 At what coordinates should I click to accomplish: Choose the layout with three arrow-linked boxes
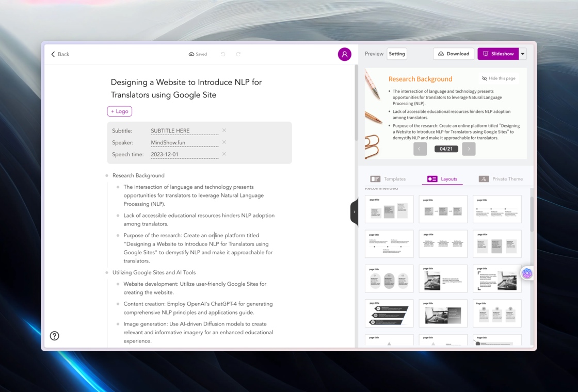point(443,209)
